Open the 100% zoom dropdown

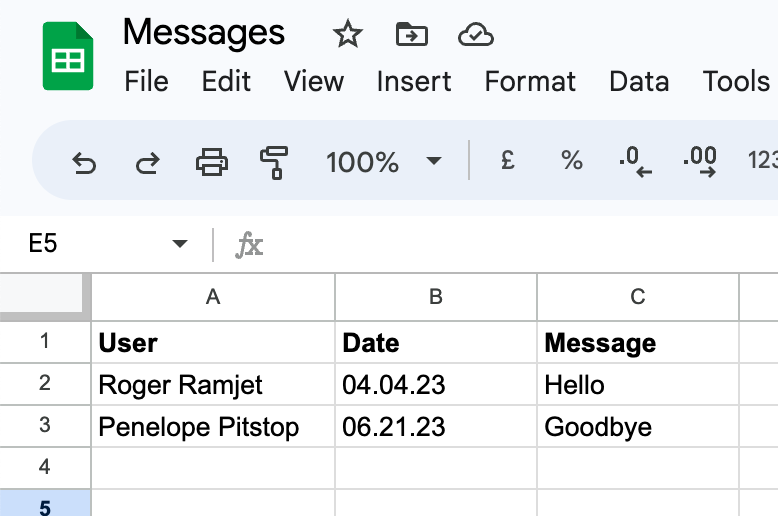tap(384, 161)
